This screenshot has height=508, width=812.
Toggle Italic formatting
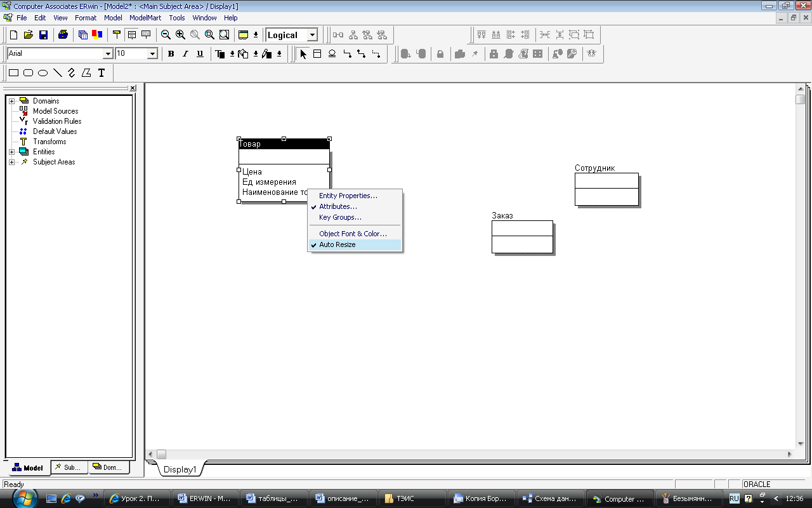pos(185,54)
